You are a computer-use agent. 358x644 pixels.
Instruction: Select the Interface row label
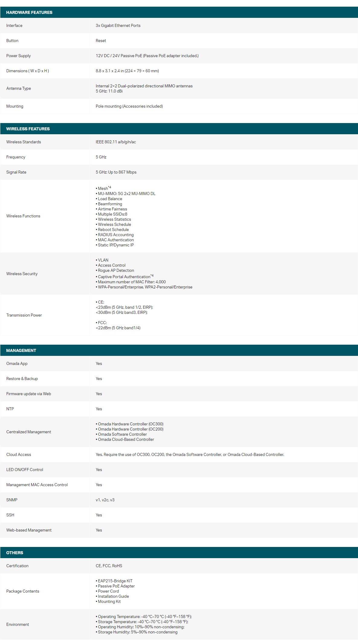click(x=14, y=26)
